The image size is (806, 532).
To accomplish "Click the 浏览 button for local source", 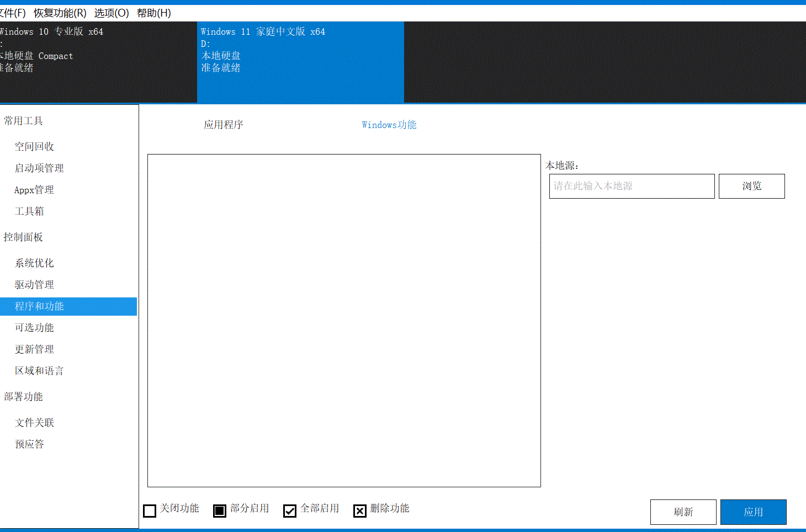I will (x=751, y=186).
